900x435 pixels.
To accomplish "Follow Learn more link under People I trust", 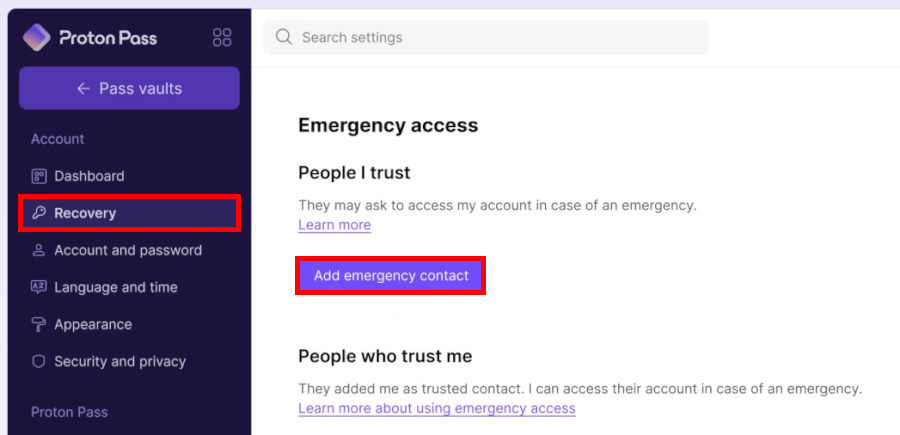I will pyautogui.click(x=334, y=225).
